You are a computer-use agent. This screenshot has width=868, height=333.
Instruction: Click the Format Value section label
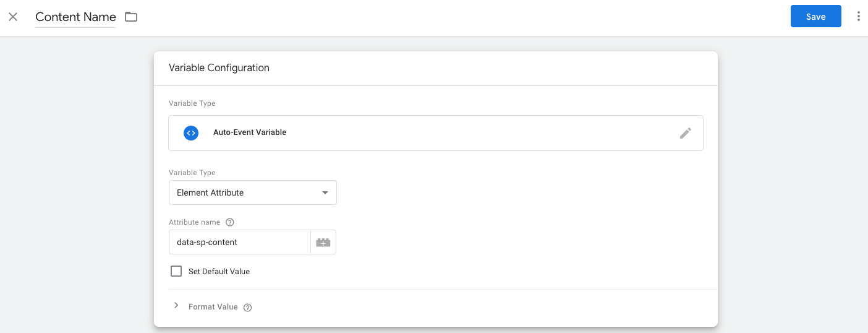(x=213, y=307)
